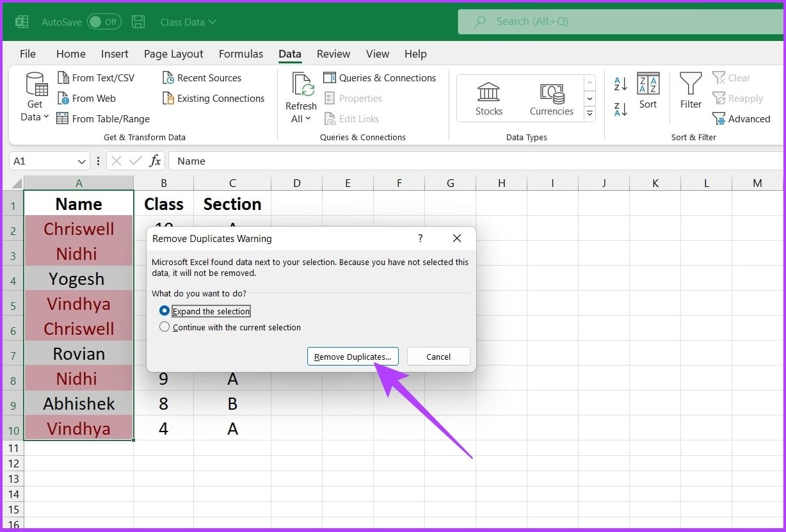Select the Expand the selection radio option
786x532 pixels.
coord(205,311)
